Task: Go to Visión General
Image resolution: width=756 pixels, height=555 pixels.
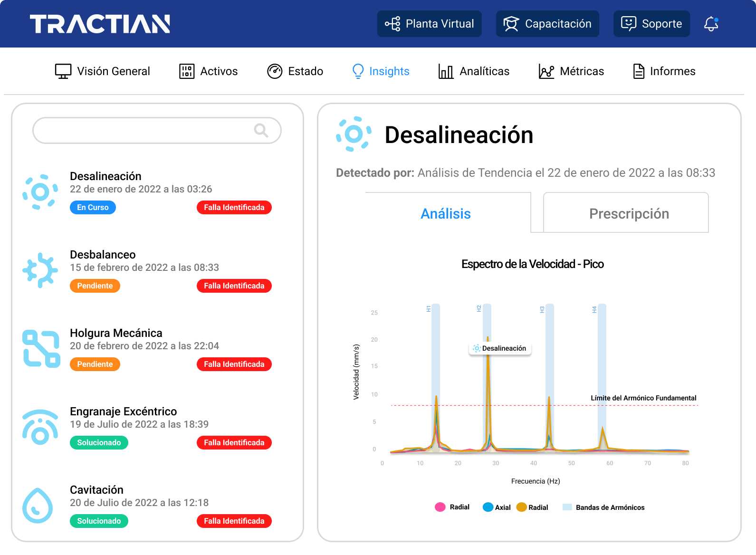Action: click(x=102, y=71)
